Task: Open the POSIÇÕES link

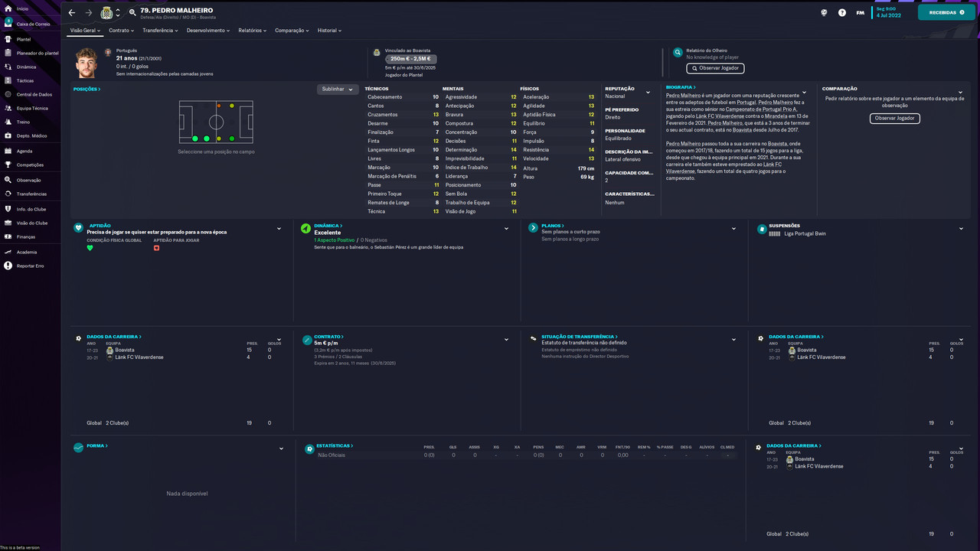Action: click(x=87, y=89)
